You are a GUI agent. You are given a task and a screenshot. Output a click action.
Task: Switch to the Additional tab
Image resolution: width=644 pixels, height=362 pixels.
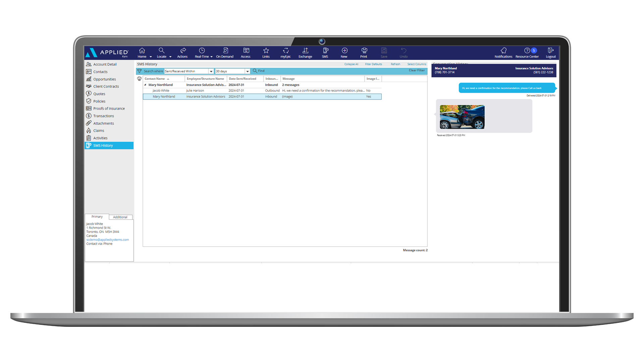coord(120,217)
